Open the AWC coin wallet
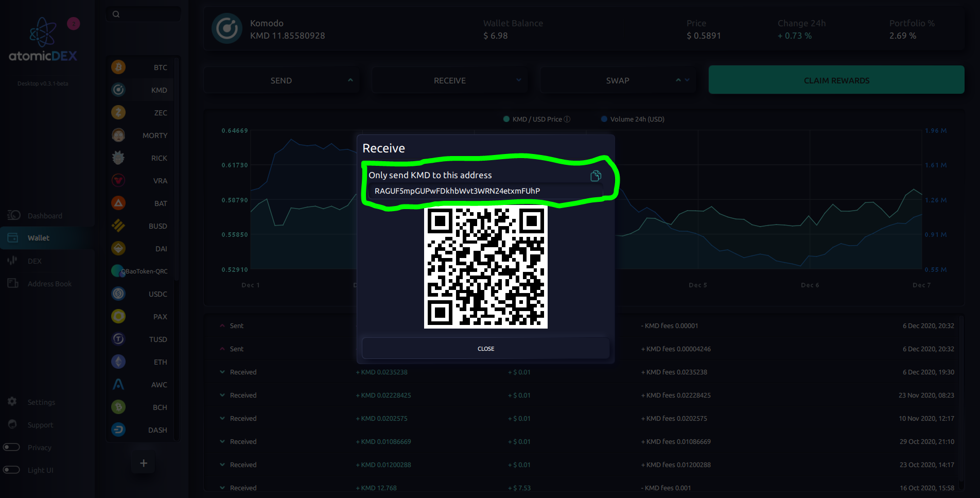Screen dimensions: 980x498 pos(140,385)
